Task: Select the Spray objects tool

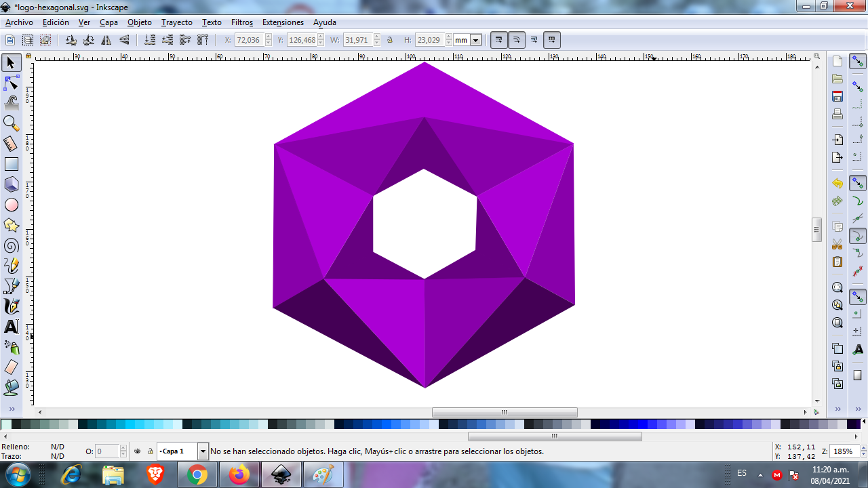Action: [x=11, y=347]
